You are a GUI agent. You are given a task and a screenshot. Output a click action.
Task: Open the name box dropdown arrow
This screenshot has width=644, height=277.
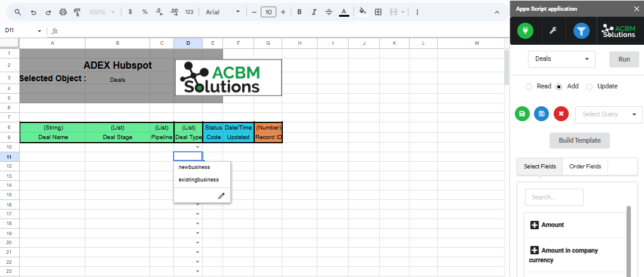[x=39, y=31]
